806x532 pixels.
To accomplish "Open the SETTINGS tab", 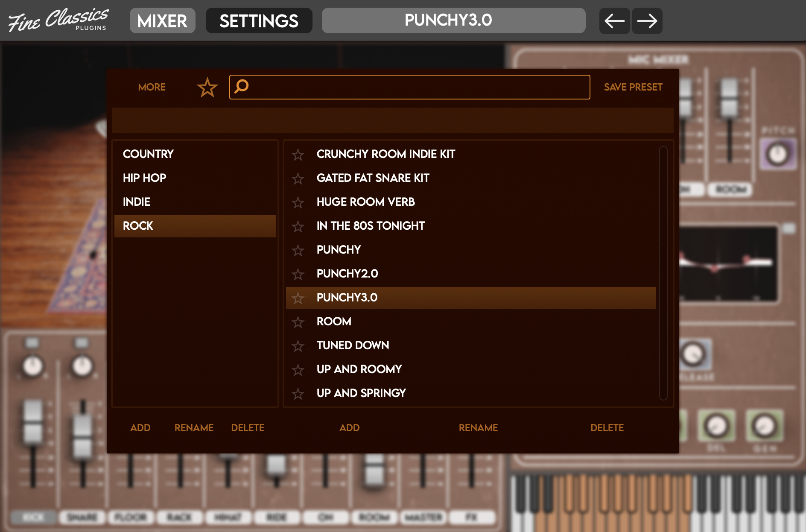I will pyautogui.click(x=259, y=21).
